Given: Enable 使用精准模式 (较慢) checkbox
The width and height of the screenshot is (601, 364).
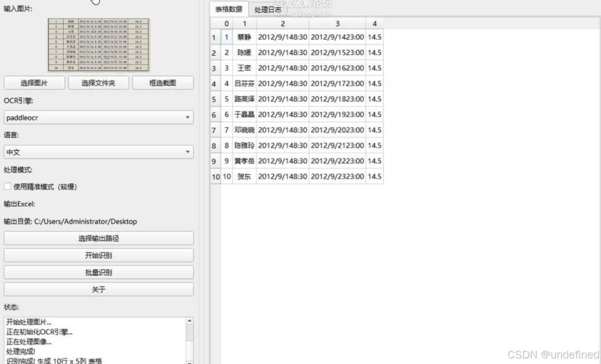Looking at the screenshot, I should [7, 186].
